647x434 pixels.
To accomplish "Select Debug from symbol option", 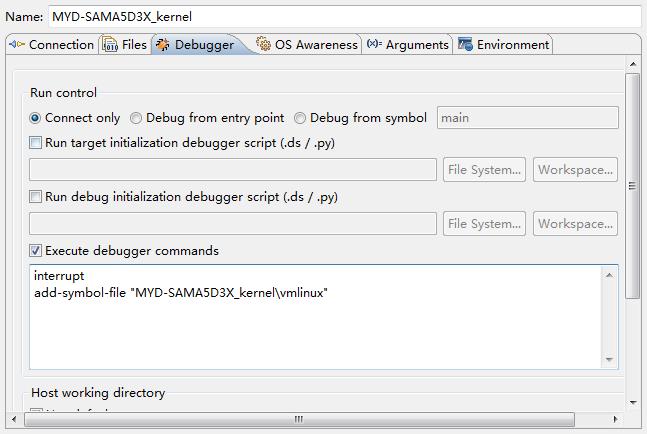I will (x=300, y=118).
